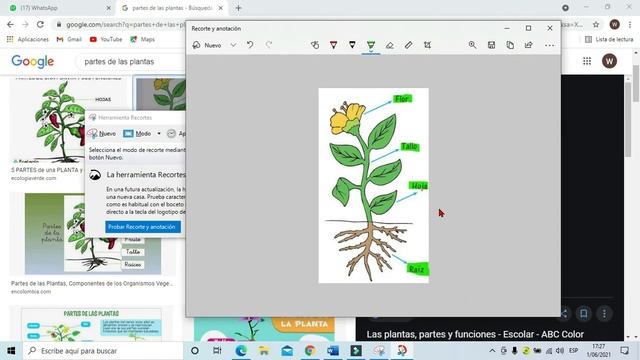Go back in Chrome
The width and height of the screenshot is (640, 360).
(x=10, y=24)
